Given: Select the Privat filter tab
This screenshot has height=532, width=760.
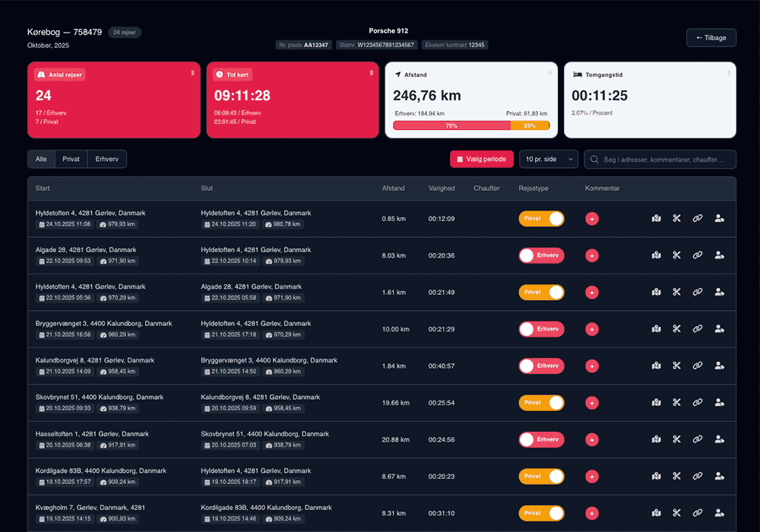Looking at the screenshot, I should click(70, 159).
